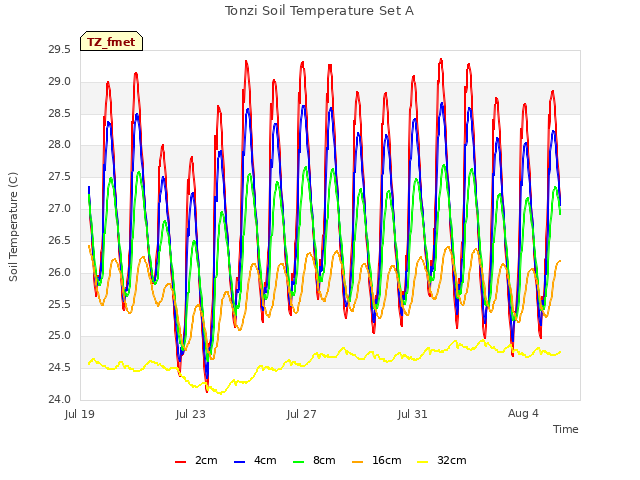Click the 29.0 y-axis tick value
640x480 pixels.
click(x=60, y=82)
